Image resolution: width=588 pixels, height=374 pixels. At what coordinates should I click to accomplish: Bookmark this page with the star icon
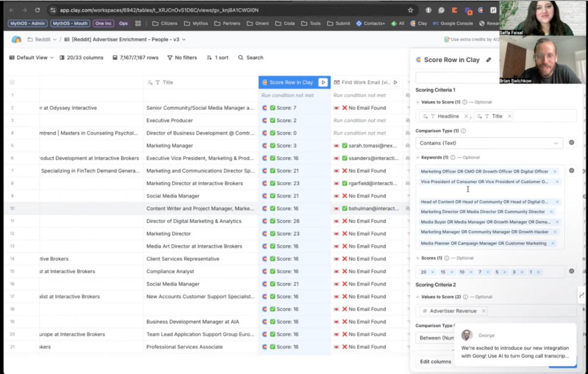point(410,10)
